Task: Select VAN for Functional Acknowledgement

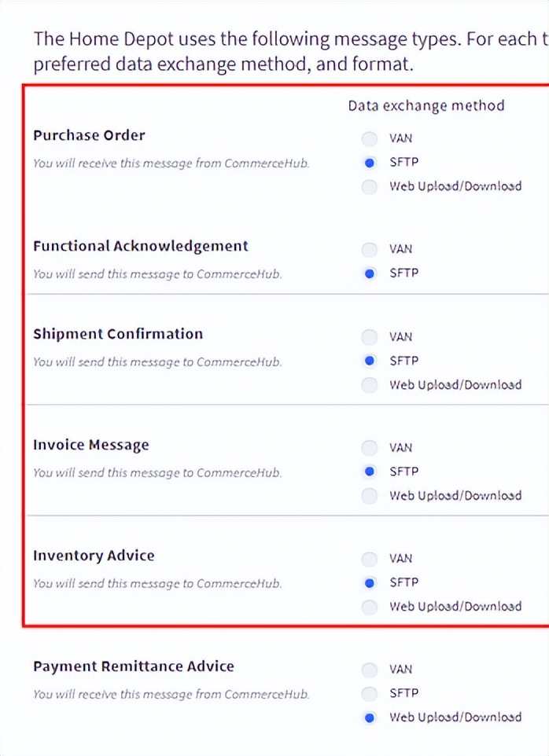Action: click(x=369, y=250)
